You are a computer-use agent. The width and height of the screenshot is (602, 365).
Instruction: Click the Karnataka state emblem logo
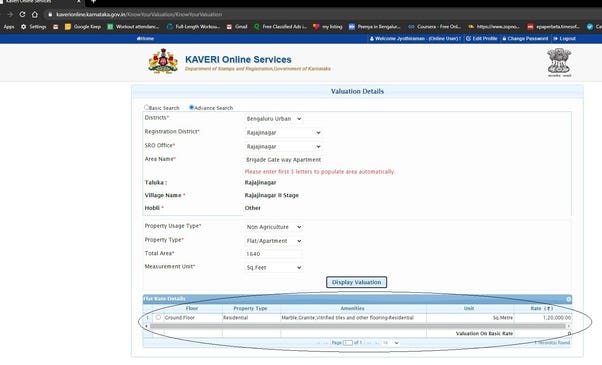click(163, 61)
